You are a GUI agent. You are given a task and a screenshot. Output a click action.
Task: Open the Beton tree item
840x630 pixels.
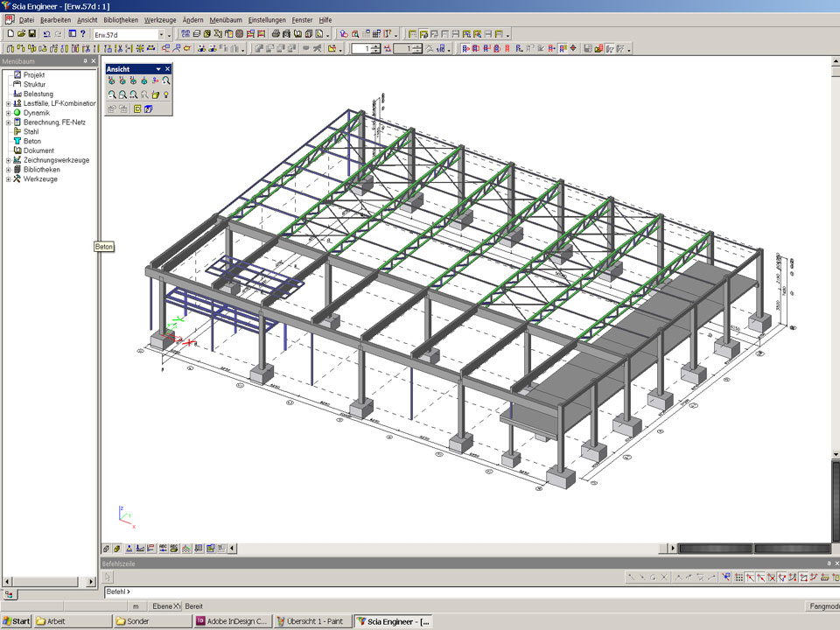click(x=31, y=141)
